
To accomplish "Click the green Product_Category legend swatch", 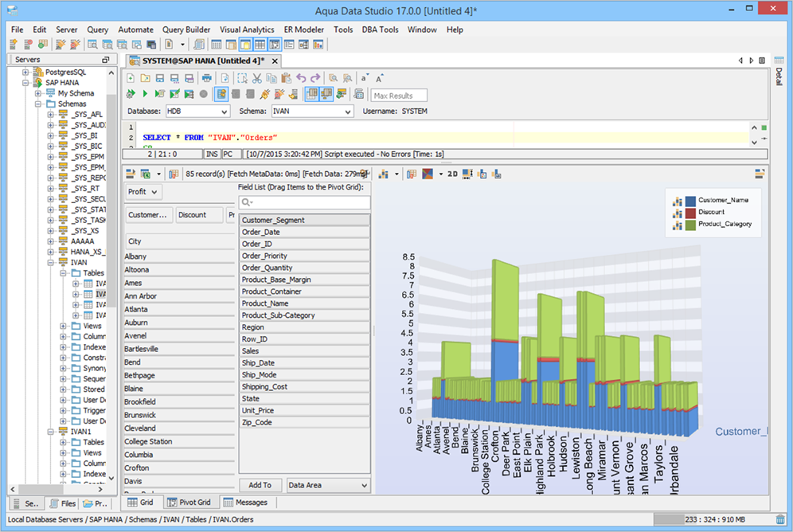I will point(690,225).
